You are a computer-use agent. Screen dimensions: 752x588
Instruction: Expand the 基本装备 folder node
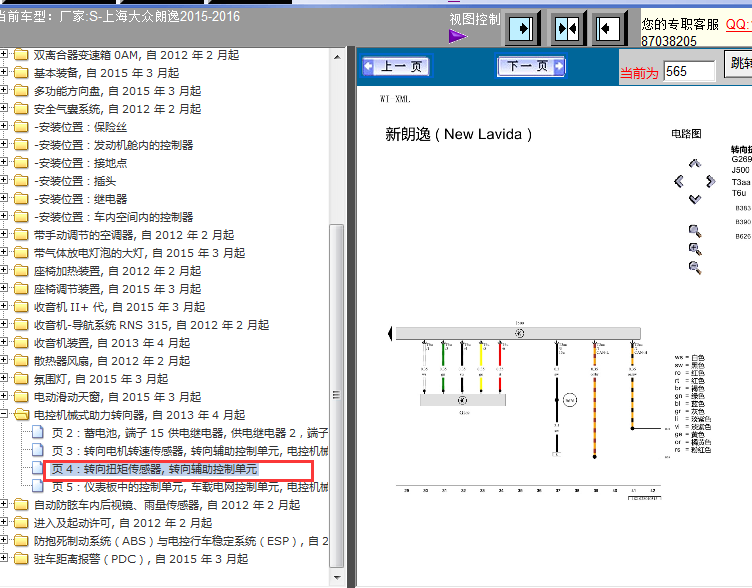coord(4,72)
